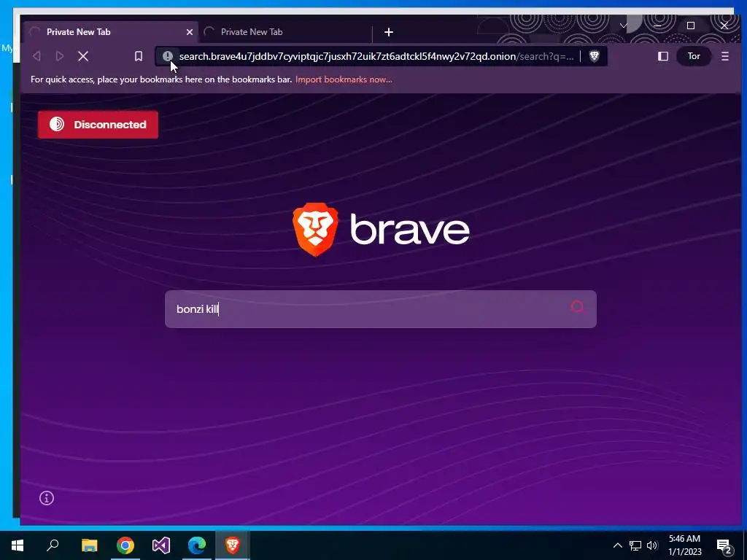Go back using the back arrow

(x=36, y=56)
